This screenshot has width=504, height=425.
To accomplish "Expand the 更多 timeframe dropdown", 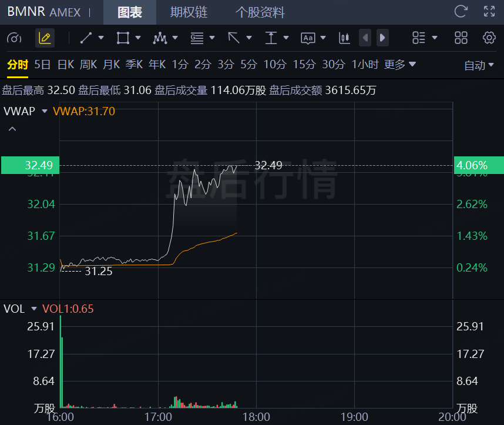I will (400, 65).
